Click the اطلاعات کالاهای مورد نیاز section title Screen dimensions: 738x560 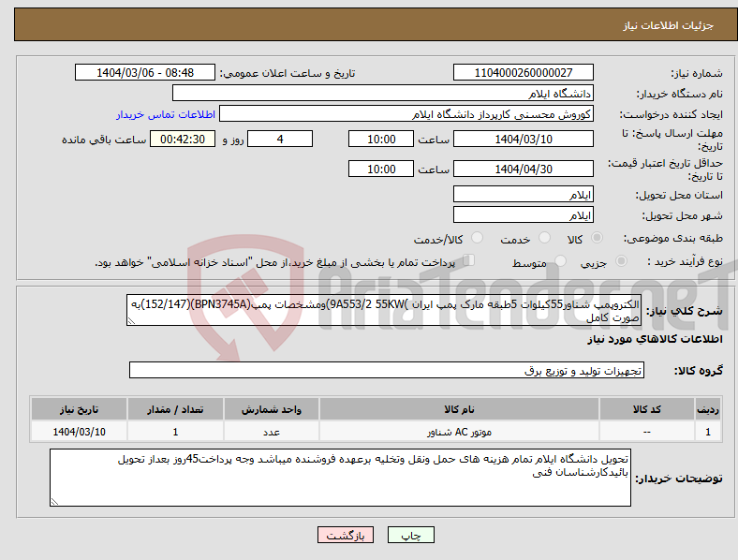tap(655, 339)
